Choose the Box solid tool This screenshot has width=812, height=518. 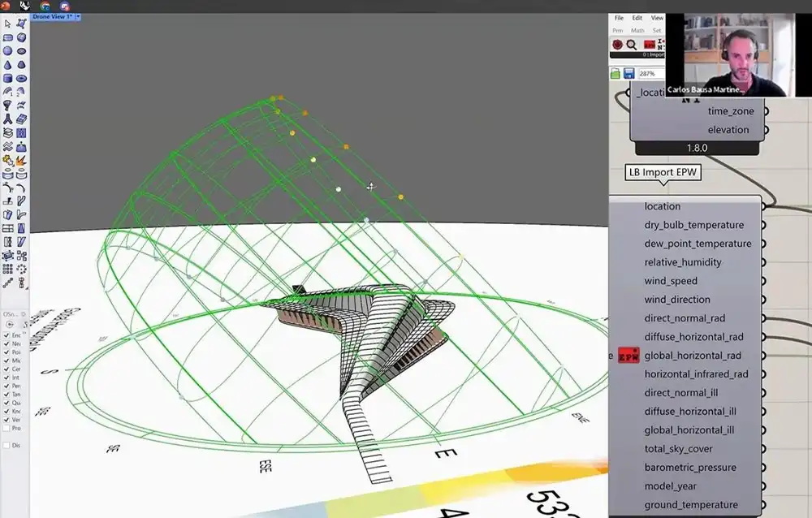[7, 38]
